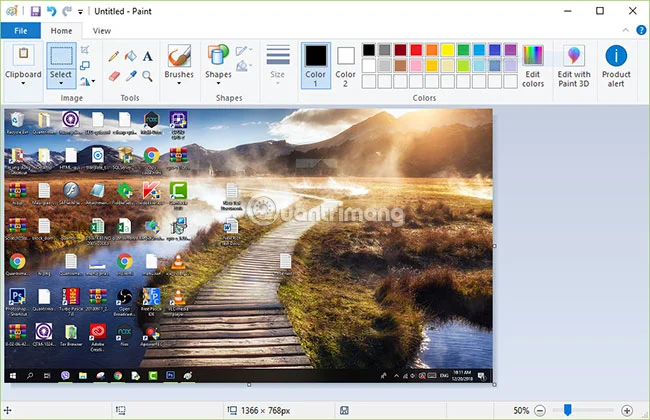
Task: Open the Brushes dropdown
Action: [x=179, y=66]
